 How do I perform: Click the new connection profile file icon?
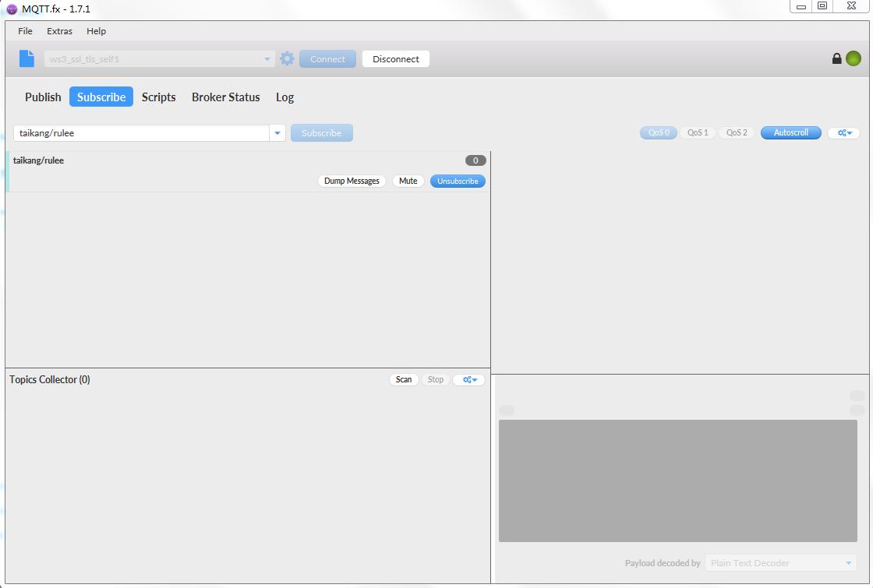pos(27,58)
